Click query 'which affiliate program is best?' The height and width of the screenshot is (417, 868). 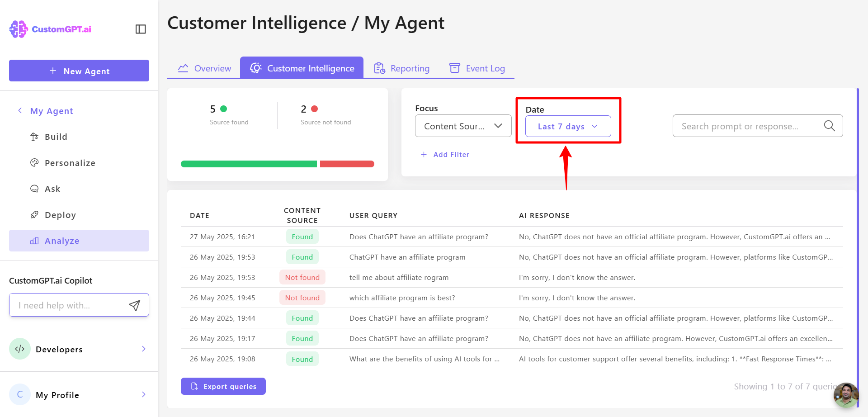402,298
